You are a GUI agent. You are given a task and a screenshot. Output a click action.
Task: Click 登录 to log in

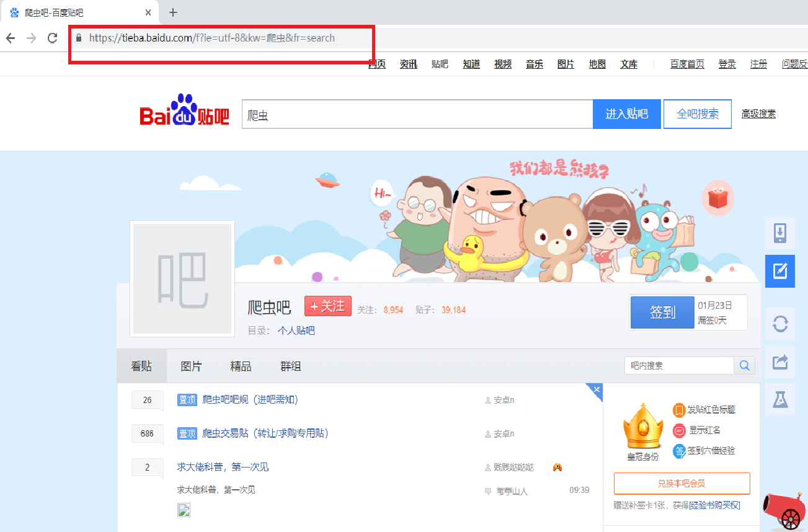[727, 64]
